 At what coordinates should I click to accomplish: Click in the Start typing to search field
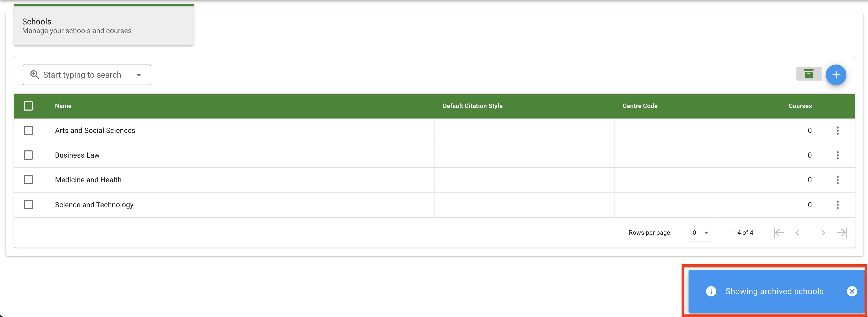pyautogui.click(x=82, y=75)
